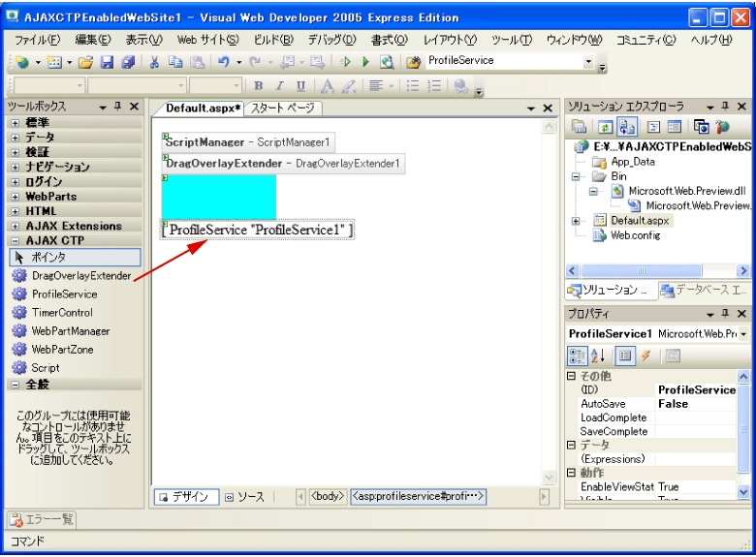Switch to スタート ページ tab
The height and width of the screenshot is (557, 756).
point(283,108)
